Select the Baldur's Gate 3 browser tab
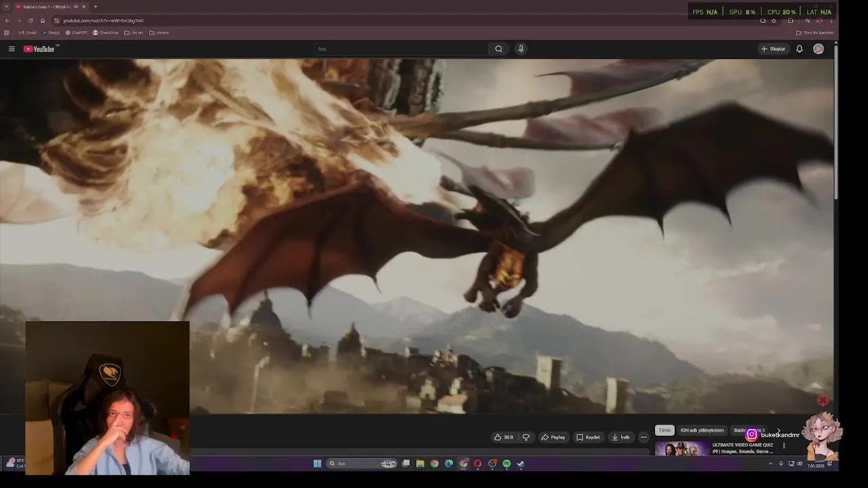 (51, 7)
